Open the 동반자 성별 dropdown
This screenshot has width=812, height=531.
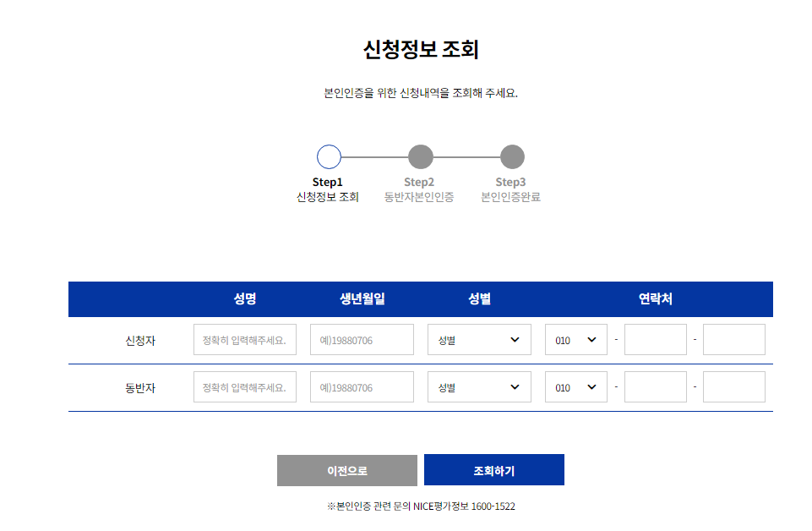coord(480,387)
